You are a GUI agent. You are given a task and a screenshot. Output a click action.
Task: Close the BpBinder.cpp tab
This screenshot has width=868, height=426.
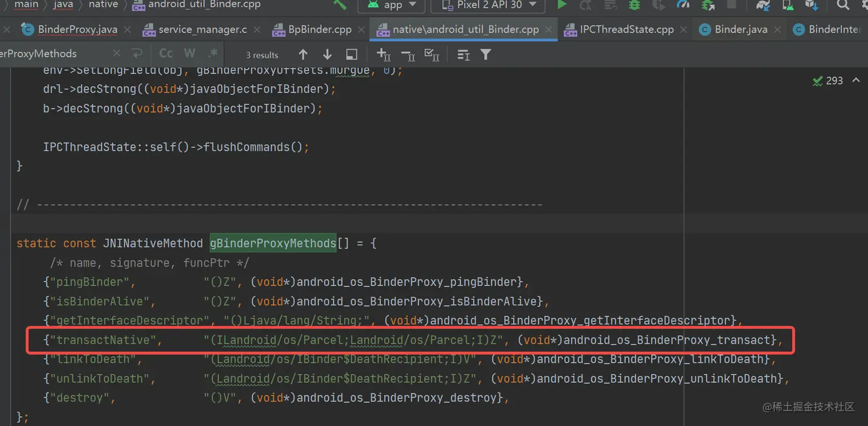(362, 30)
